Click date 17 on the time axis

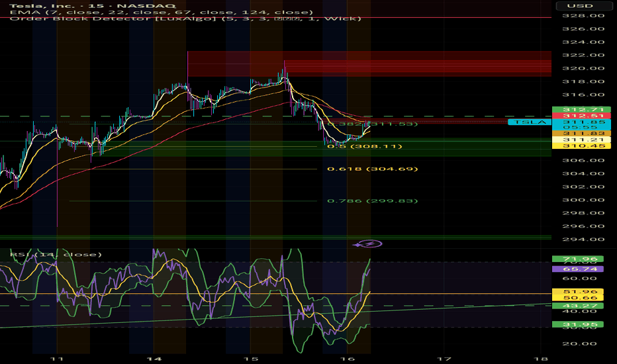pos(444,359)
